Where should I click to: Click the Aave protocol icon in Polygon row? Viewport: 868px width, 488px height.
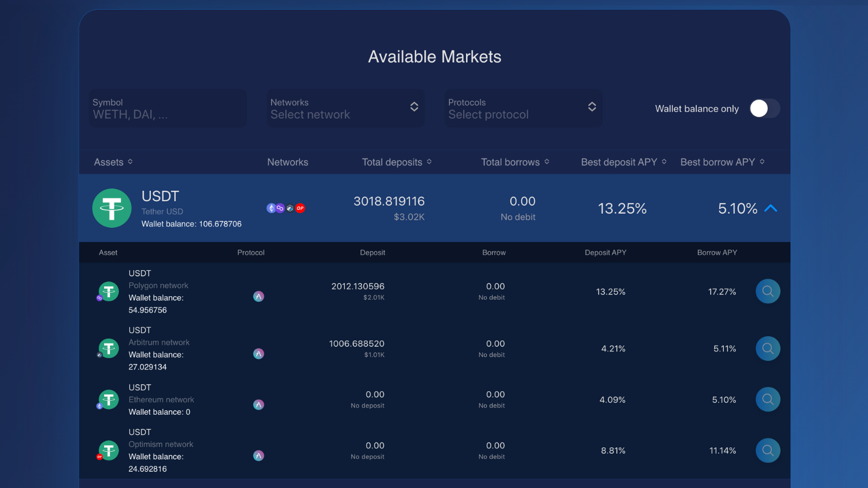click(x=259, y=297)
